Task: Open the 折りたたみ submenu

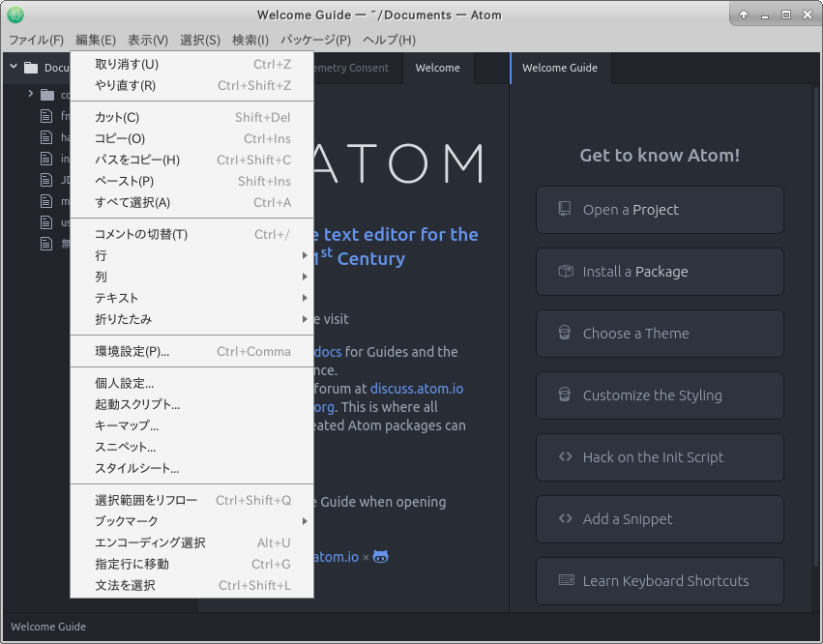Action: click(x=191, y=319)
